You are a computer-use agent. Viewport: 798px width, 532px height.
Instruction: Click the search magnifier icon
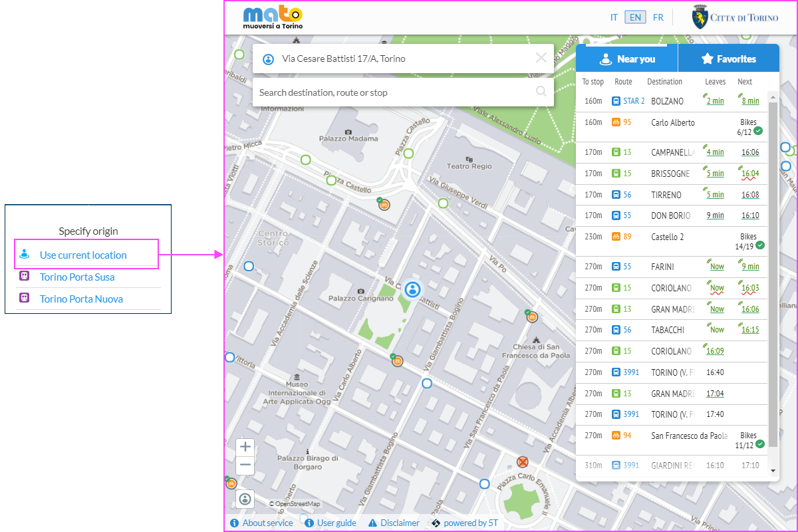[x=541, y=92]
